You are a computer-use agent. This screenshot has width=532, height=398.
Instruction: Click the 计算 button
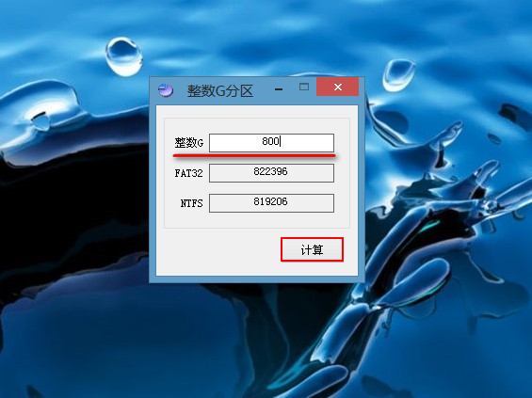[x=313, y=249]
